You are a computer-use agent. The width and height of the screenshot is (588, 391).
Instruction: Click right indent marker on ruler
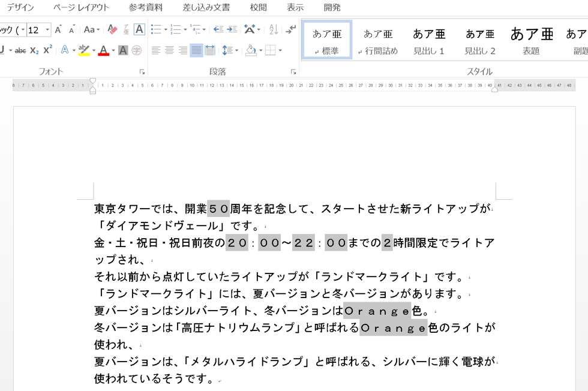point(494,89)
